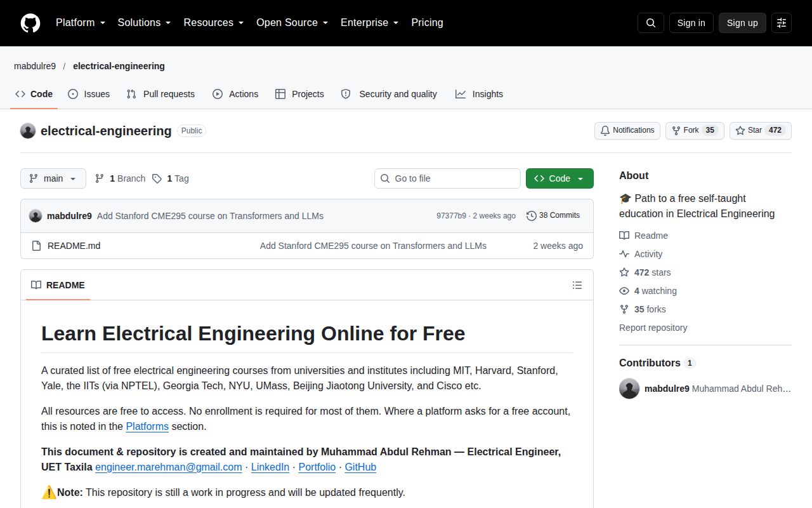Open mabdulre9 owner link in breadcrumb

click(x=35, y=66)
